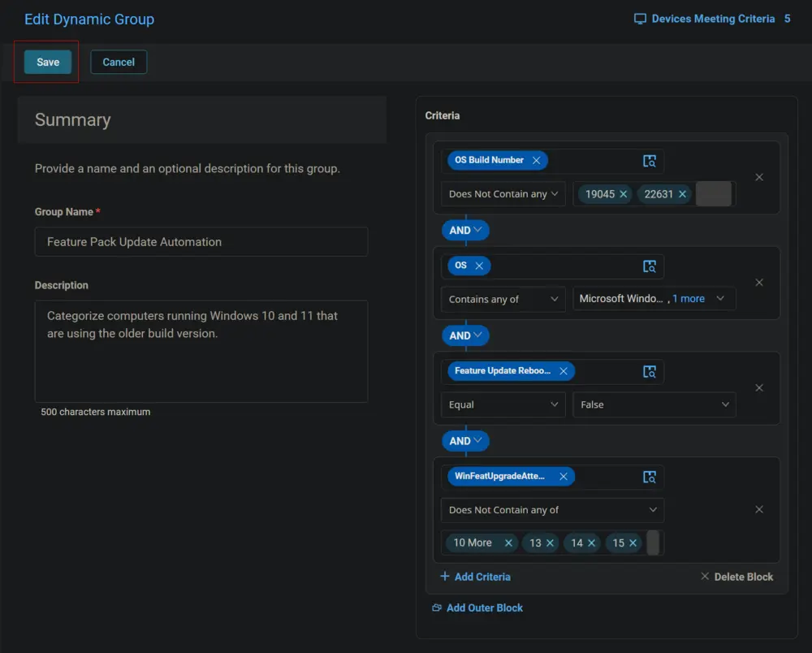Open the False value dropdown
This screenshot has height=653, width=812.
[x=654, y=404]
